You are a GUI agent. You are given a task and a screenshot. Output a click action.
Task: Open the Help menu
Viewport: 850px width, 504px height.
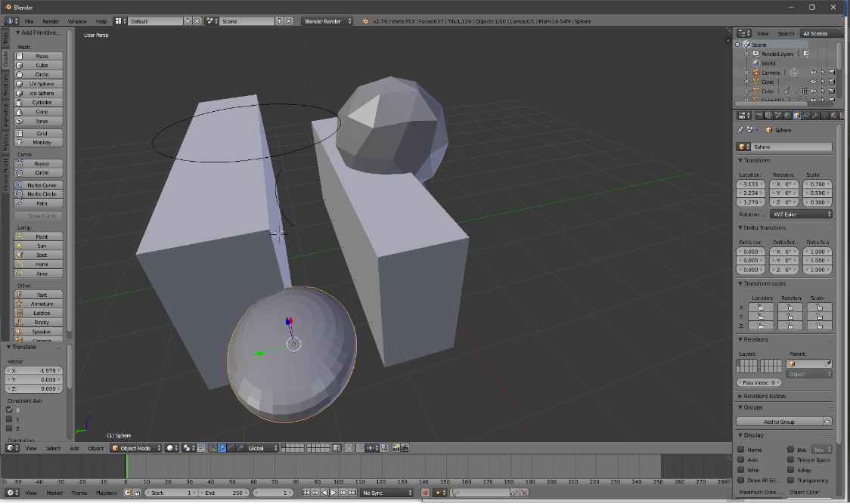point(101,21)
